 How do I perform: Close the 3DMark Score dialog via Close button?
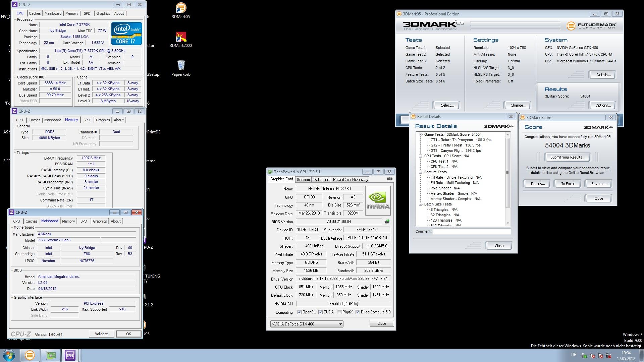[x=598, y=198]
